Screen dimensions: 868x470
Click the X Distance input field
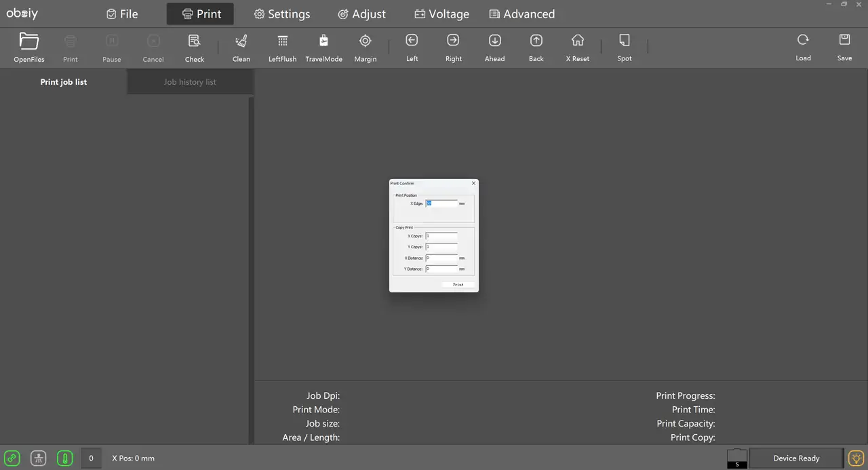441,258
